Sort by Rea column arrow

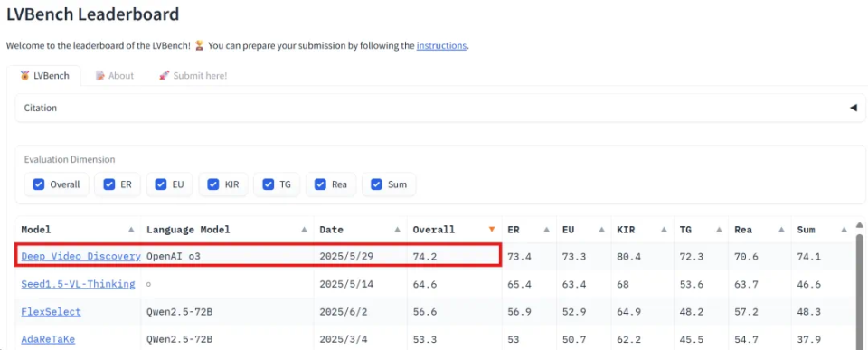(x=781, y=230)
